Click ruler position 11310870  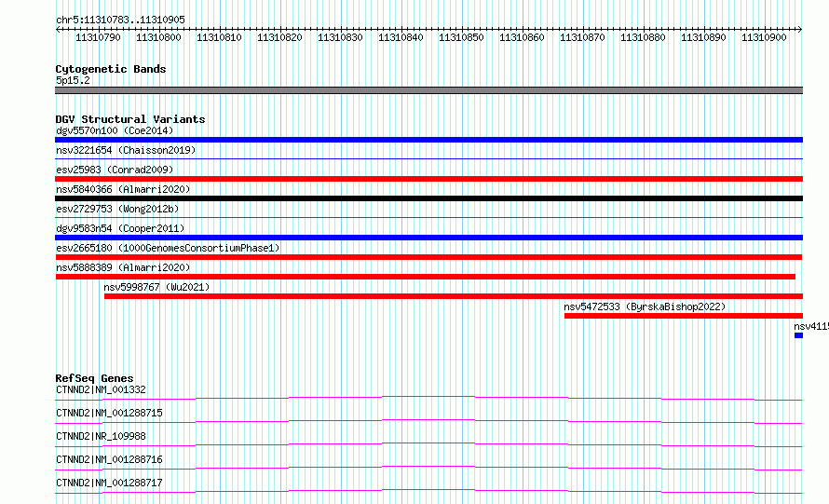pyautogui.click(x=582, y=37)
